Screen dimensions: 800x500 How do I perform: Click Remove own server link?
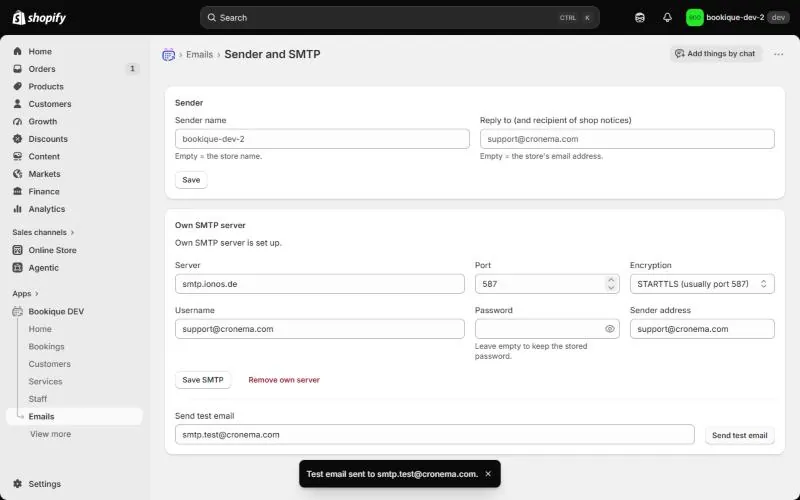[x=284, y=380]
